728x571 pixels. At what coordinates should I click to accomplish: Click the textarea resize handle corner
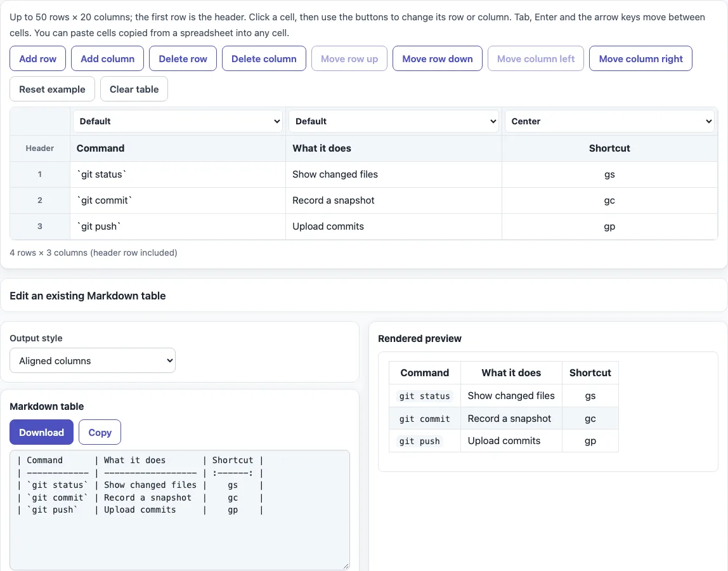[x=346, y=566]
